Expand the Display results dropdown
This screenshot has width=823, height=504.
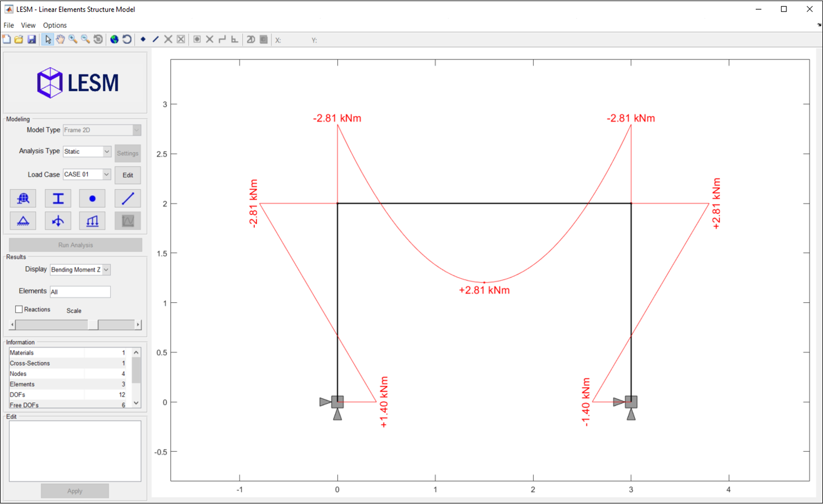tap(106, 269)
